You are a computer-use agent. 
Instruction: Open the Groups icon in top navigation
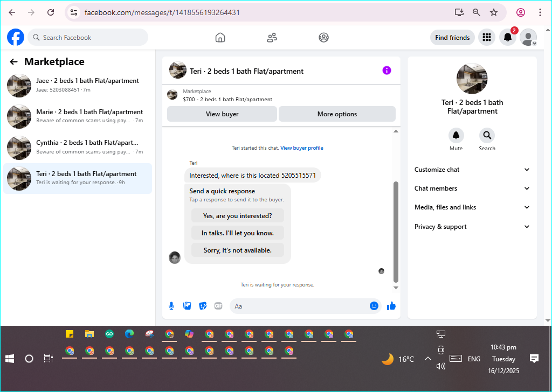(323, 37)
